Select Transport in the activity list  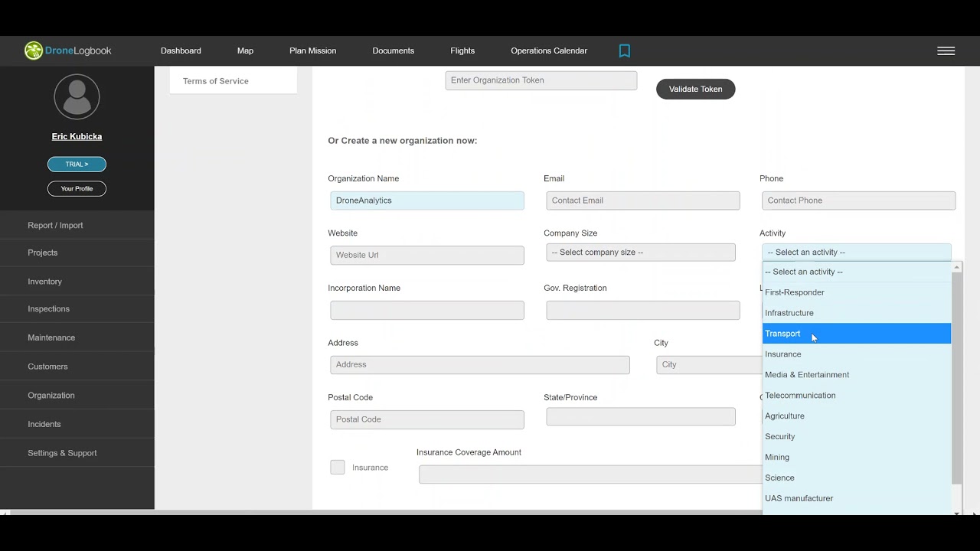(x=857, y=334)
